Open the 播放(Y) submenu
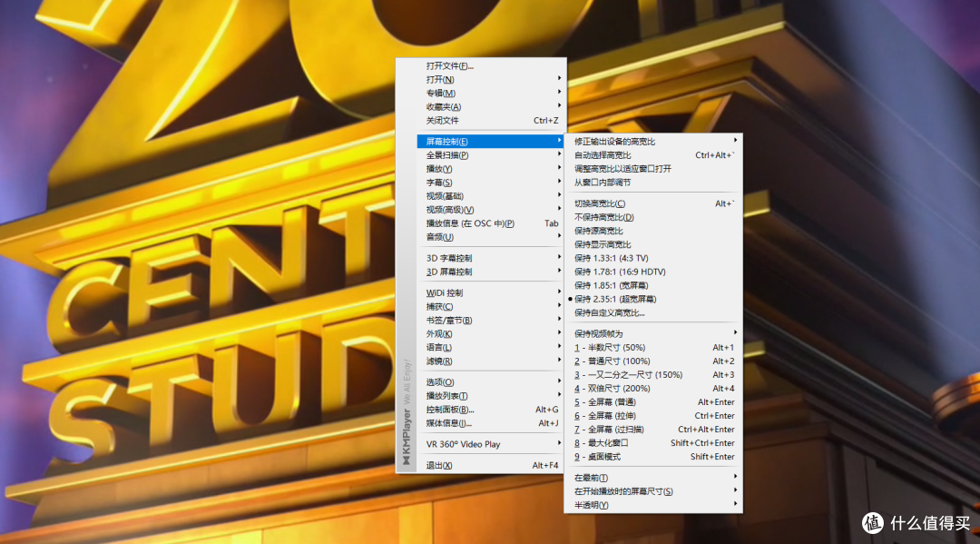980x544 pixels. (491, 169)
